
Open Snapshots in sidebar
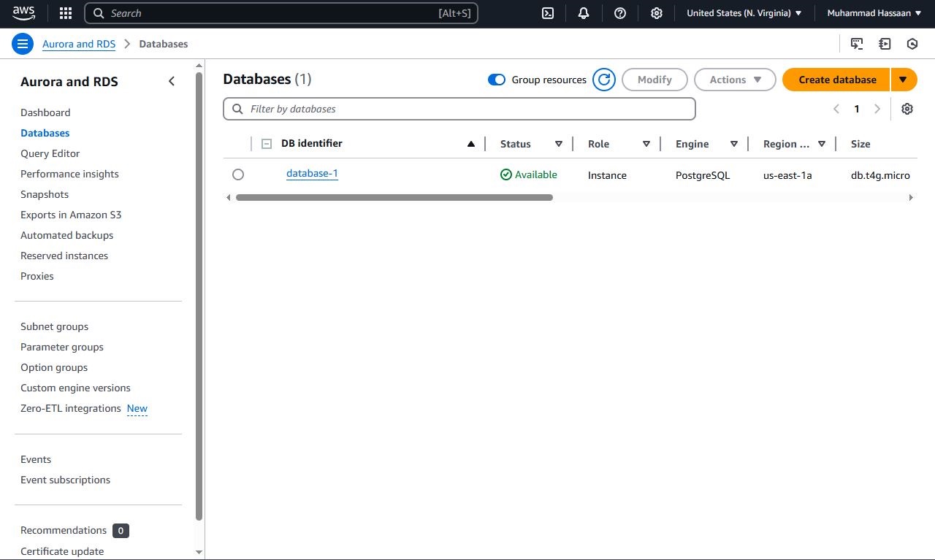[45, 194]
